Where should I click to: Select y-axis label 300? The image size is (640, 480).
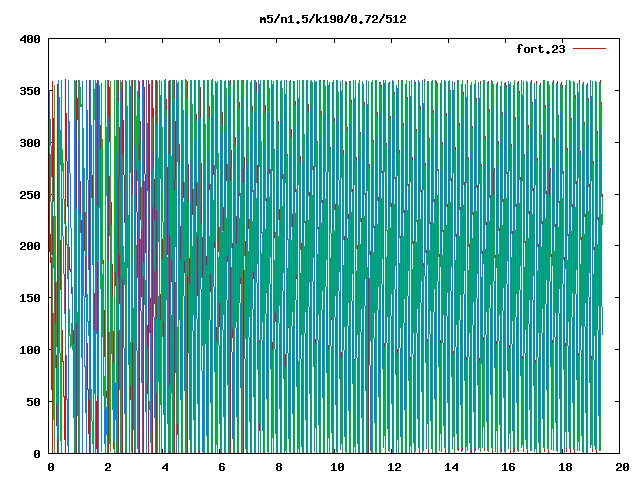click(x=30, y=143)
